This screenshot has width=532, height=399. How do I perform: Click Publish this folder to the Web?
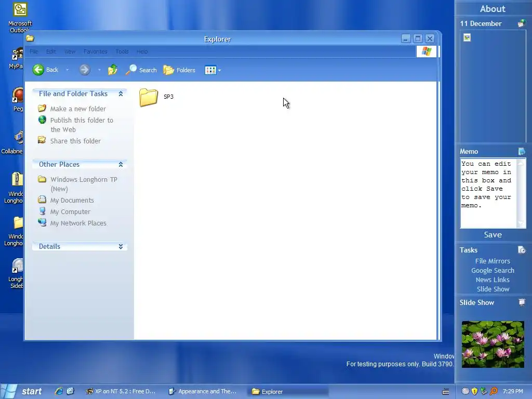pos(82,125)
